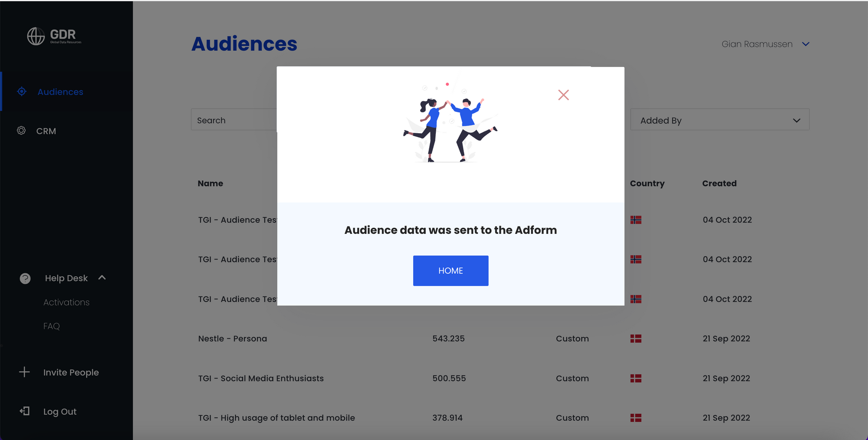Select Invite People in the sidebar

tap(71, 372)
